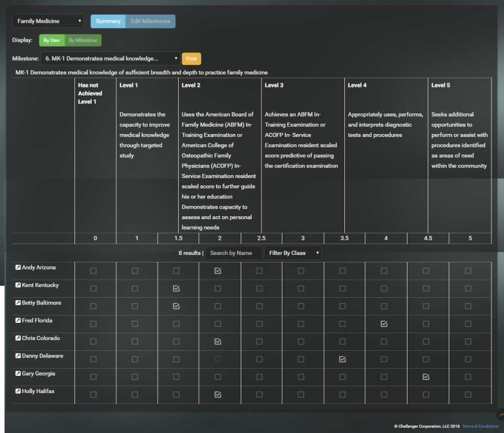This screenshot has height=433, width=504.
Task: Click 'Has not Achieved Level 1' header
Action: click(90, 94)
